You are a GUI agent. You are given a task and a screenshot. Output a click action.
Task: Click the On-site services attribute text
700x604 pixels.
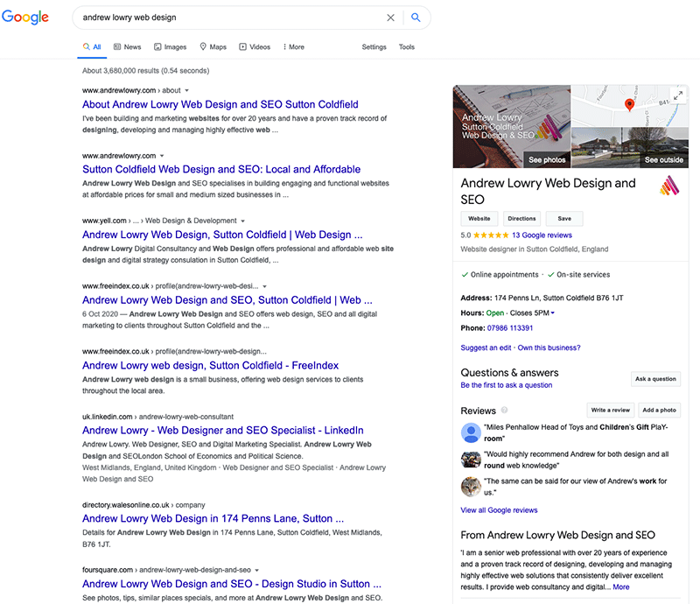(x=583, y=275)
